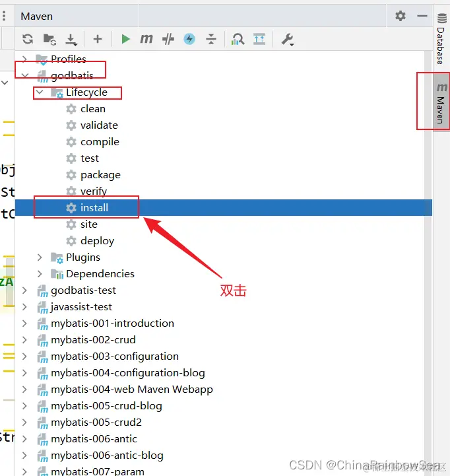Viewport: 450px width, 476px height.
Task: Expand mybatis-001-introduction module
Action: (25, 323)
